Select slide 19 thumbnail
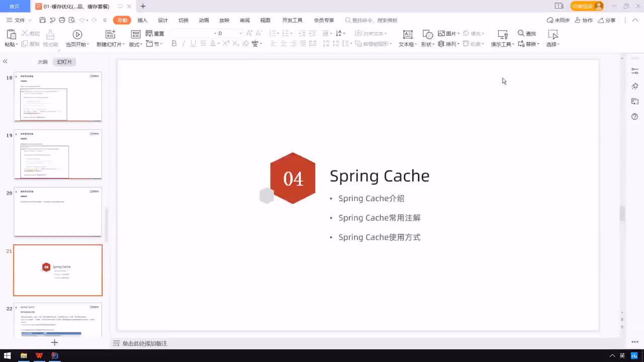This screenshot has height=362, width=644. point(58,154)
